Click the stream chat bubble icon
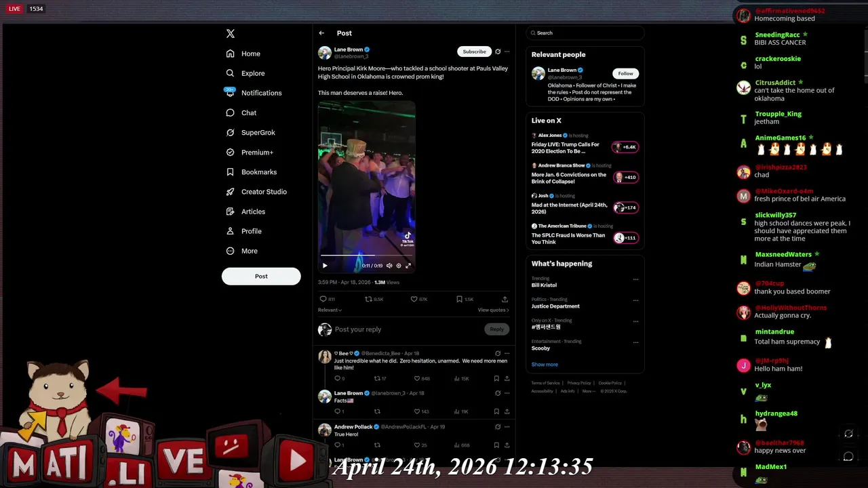868x488 pixels. [x=848, y=457]
